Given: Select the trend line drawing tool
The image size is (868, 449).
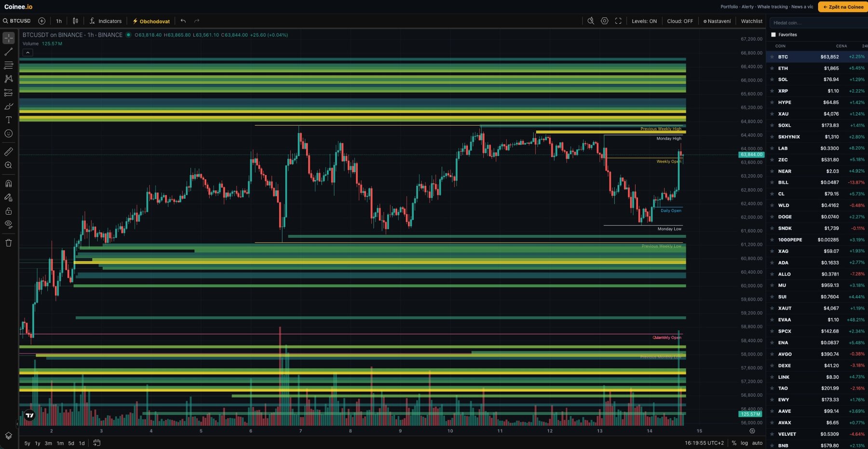Looking at the screenshot, I should [x=9, y=51].
